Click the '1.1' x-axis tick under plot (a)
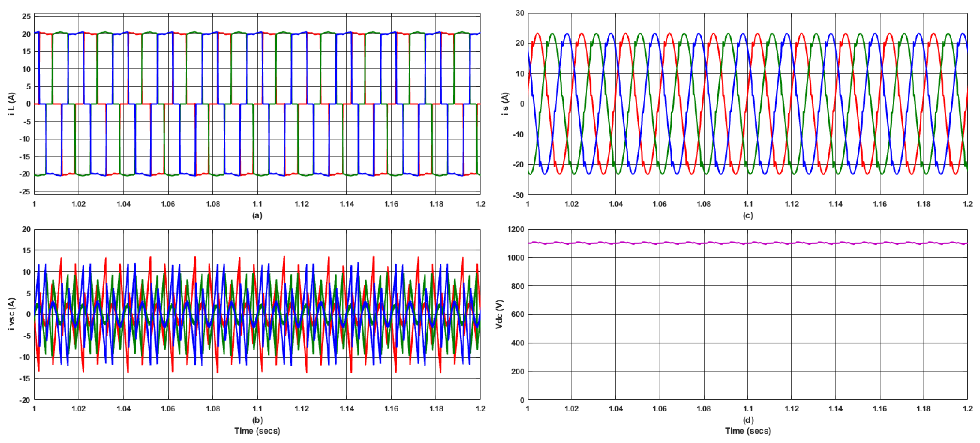Image resolution: width=980 pixels, height=443 pixels. coord(257,204)
